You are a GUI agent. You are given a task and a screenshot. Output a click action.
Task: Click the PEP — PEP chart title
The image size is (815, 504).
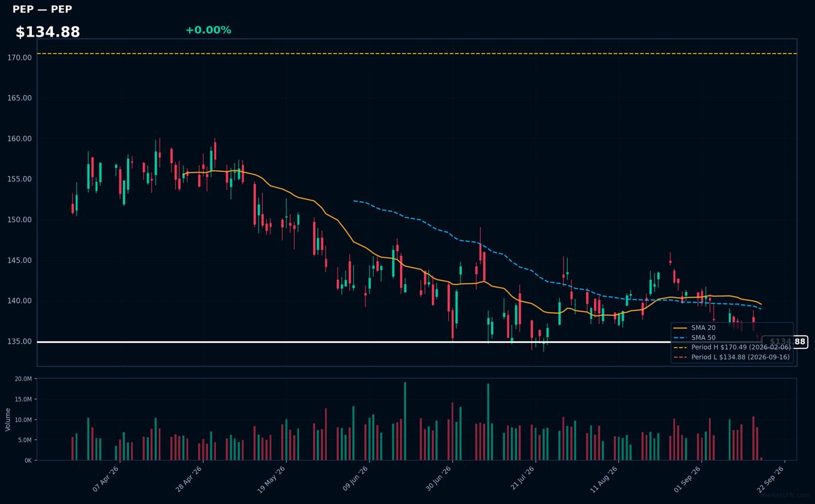point(42,10)
